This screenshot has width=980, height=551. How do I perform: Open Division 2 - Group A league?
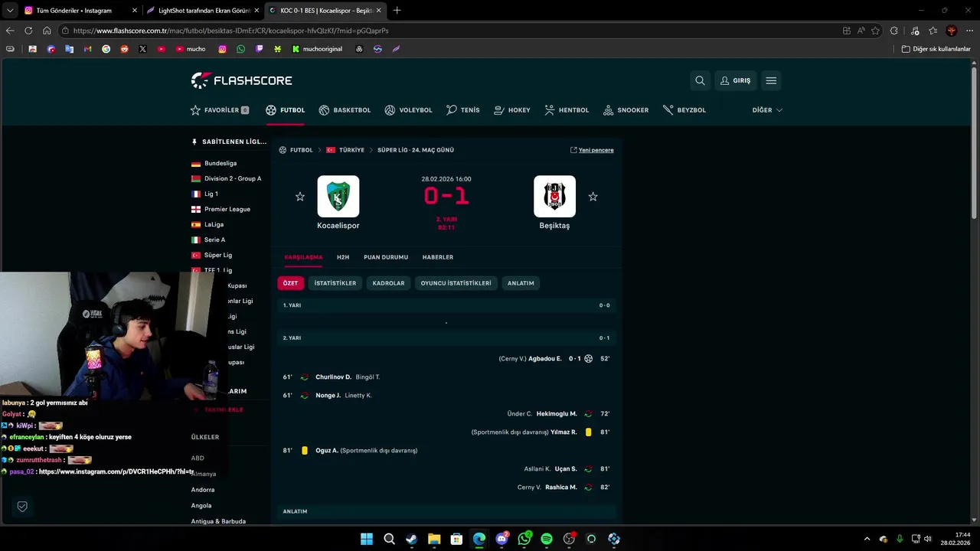[x=232, y=178]
